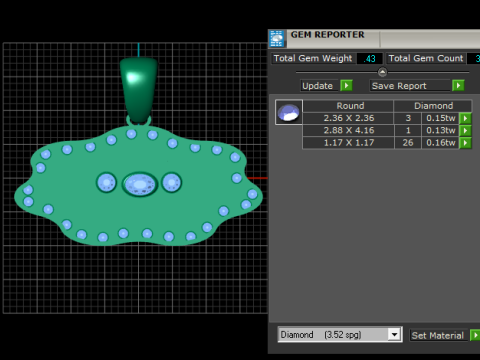Open the Diamond (3.52 spg) material dropdown

(340, 334)
